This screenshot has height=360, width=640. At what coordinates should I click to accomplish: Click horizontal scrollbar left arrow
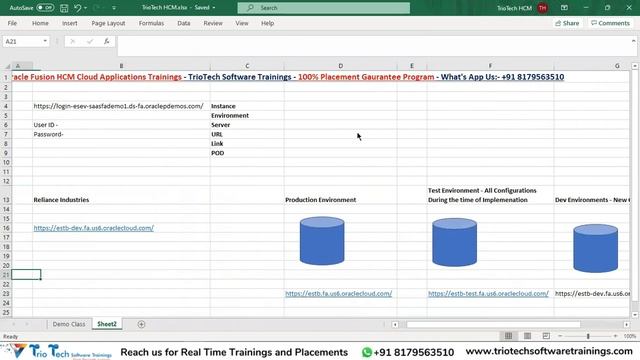[395, 324]
